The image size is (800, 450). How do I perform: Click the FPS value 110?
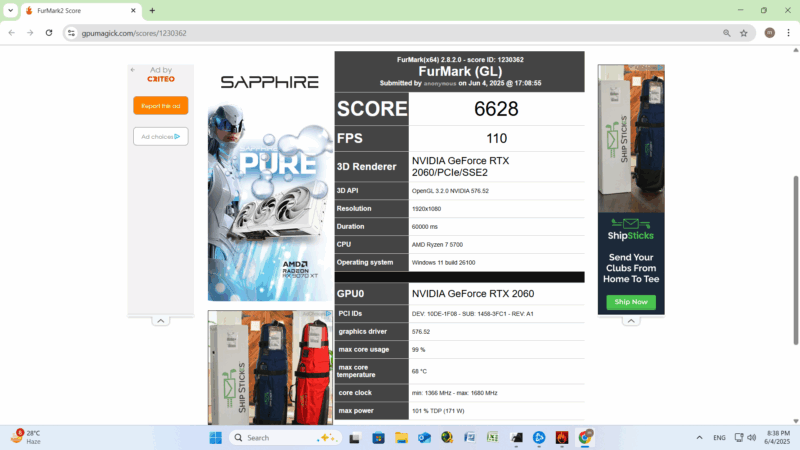(496, 138)
